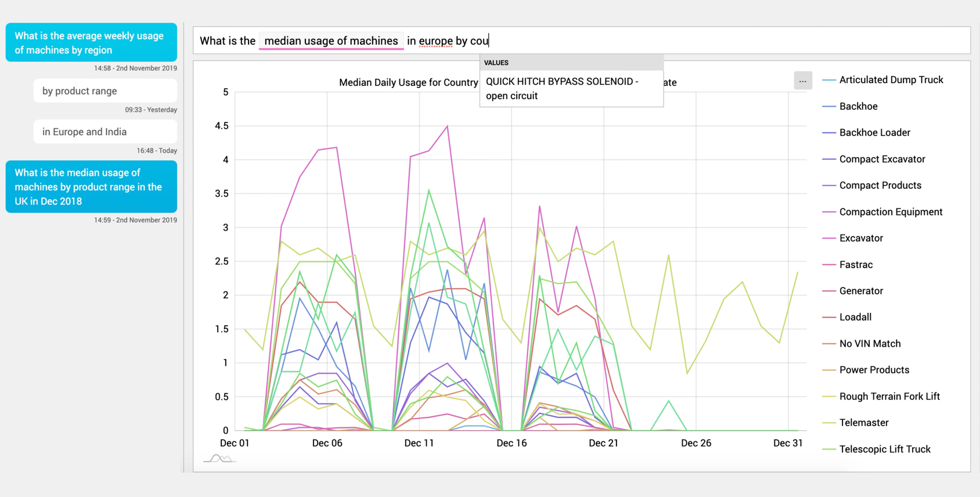
Task: Select the 'by product range' follow-up
Action: [x=105, y=91]
